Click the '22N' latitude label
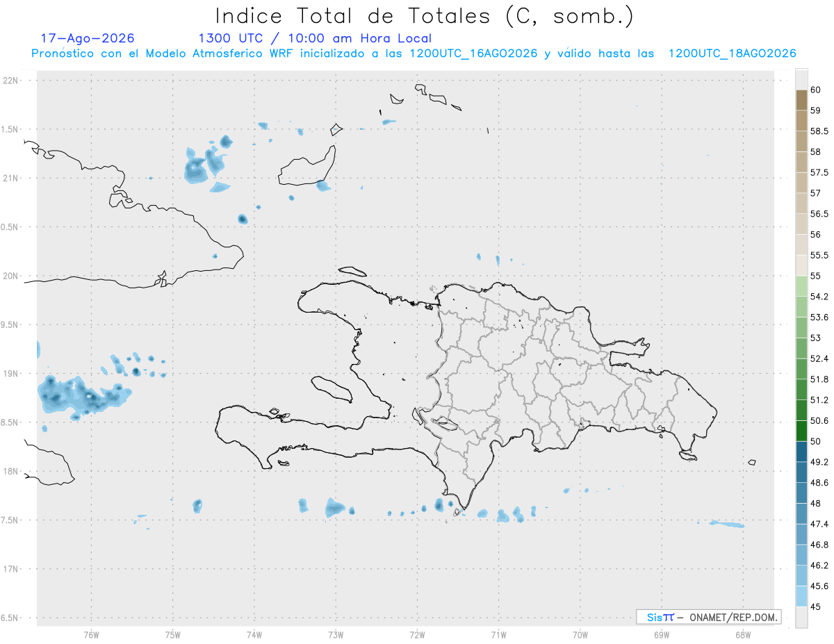This screenshot has width=834, height=644. pyautogui.click(x=11, y=81)
